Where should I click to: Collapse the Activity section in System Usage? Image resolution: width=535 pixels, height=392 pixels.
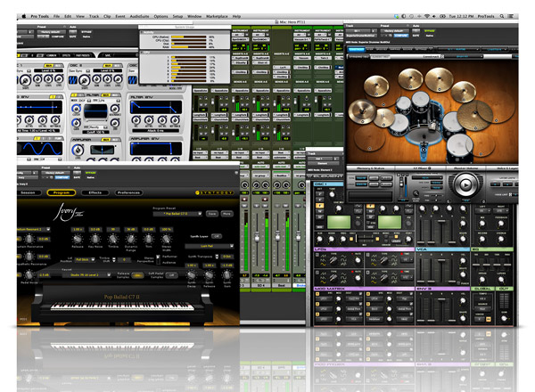click(x=141, y=33)
